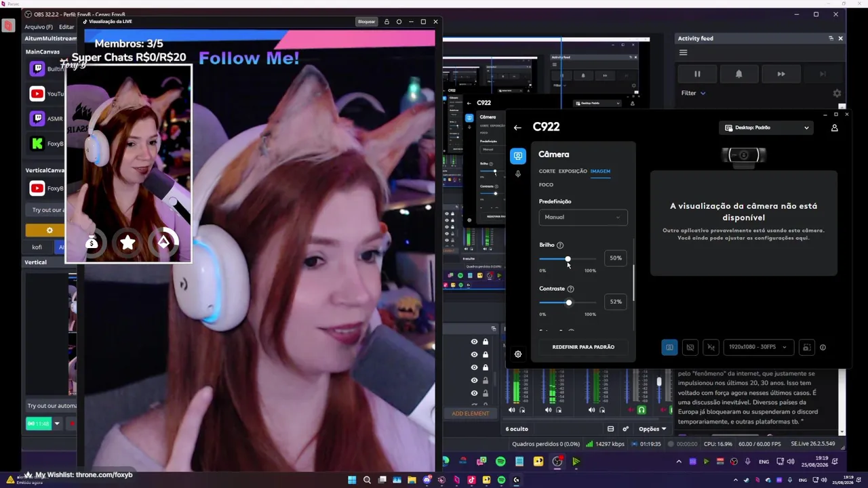
Task: Open the Predefinição dropdown set to Manual
Action: pyautogui.click(x=583, y=217)
